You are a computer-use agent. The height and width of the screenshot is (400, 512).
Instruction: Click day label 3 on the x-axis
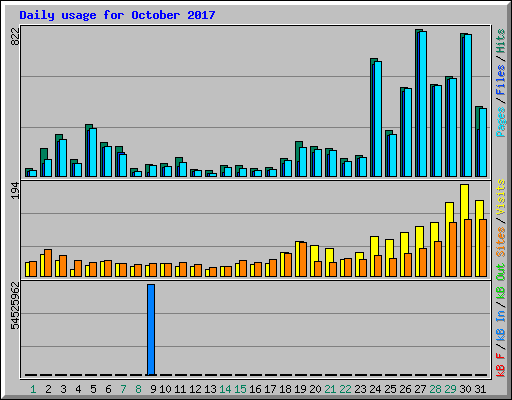point(63,389)
